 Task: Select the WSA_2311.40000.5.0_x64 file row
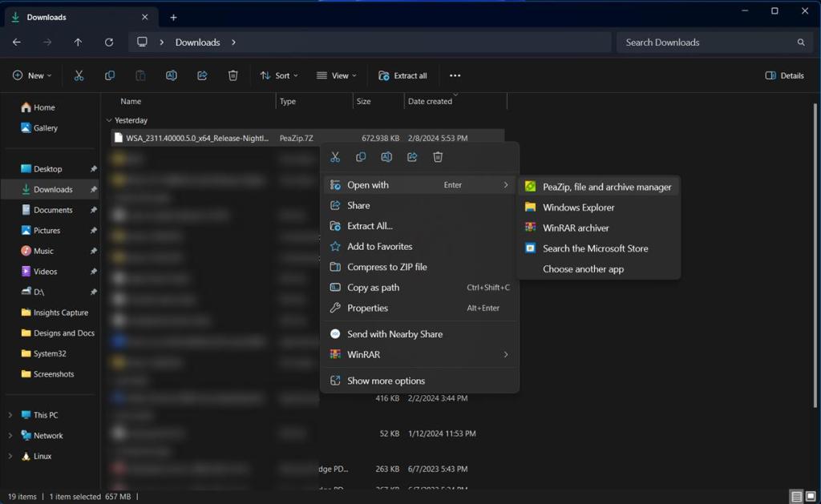point(308,138)
